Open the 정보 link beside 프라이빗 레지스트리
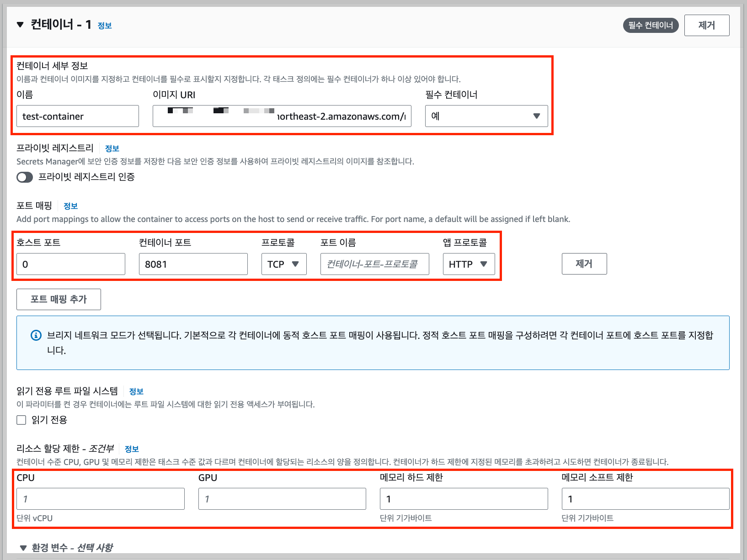747x560 pixels. pos(112,148)
